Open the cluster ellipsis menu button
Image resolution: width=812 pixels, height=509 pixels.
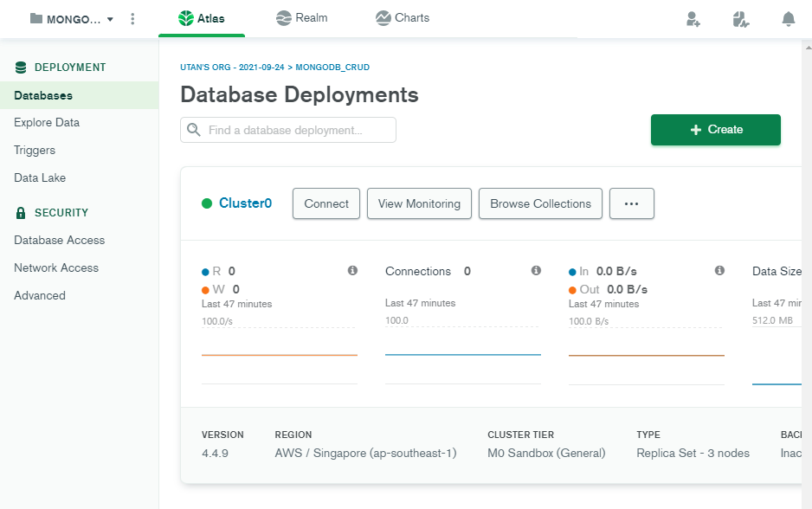coord(632,203)
